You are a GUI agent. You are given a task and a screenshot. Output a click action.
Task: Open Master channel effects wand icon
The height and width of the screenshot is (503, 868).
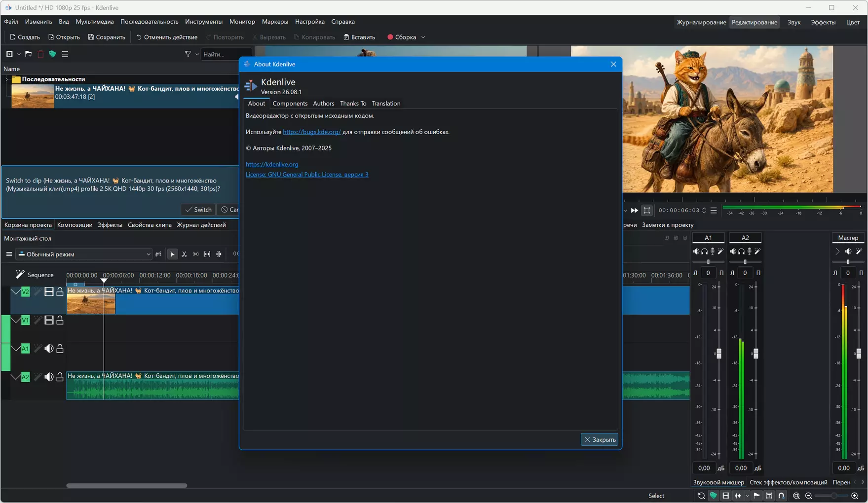point(859,251)
